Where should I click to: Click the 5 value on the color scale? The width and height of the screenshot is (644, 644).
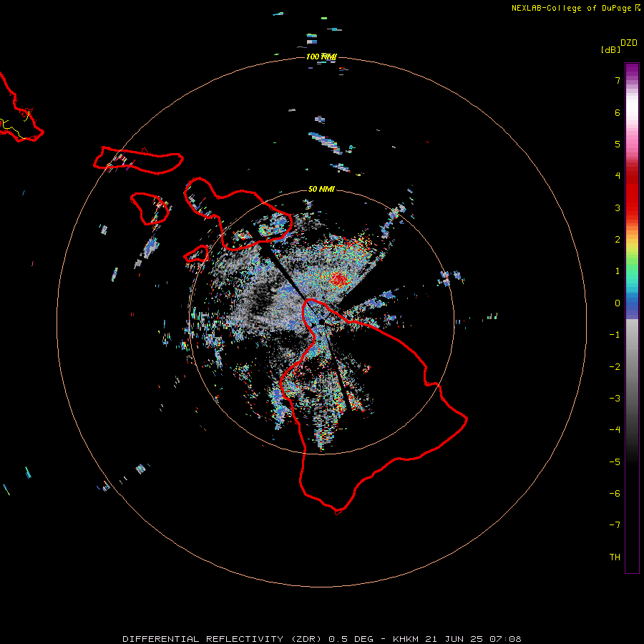point(618,144)
